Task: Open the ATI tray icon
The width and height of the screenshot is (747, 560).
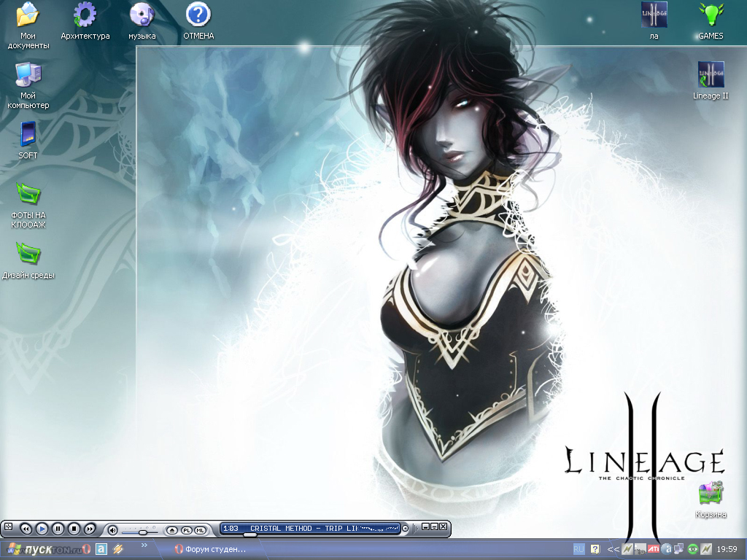Action: (x=654, y=549)
